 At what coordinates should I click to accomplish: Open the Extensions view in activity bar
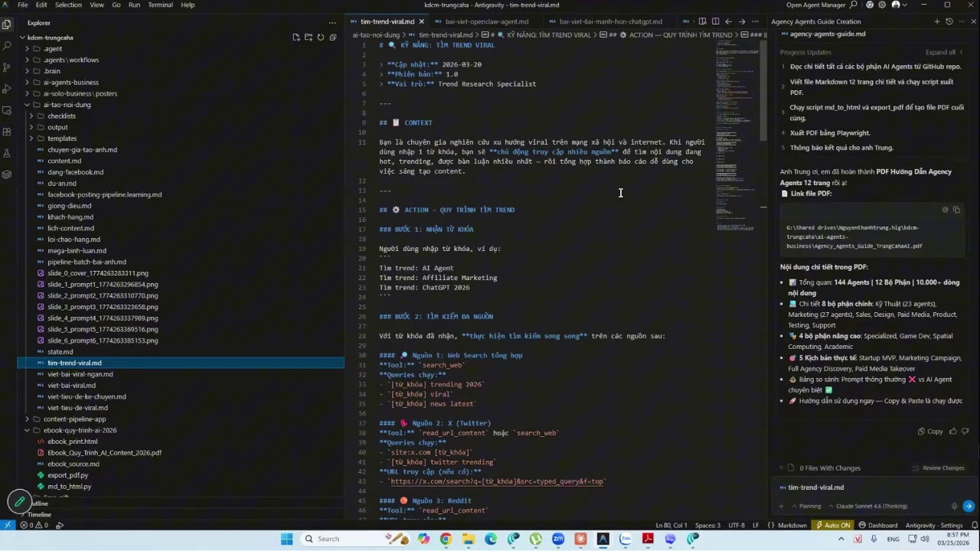(x=7, y=132)
